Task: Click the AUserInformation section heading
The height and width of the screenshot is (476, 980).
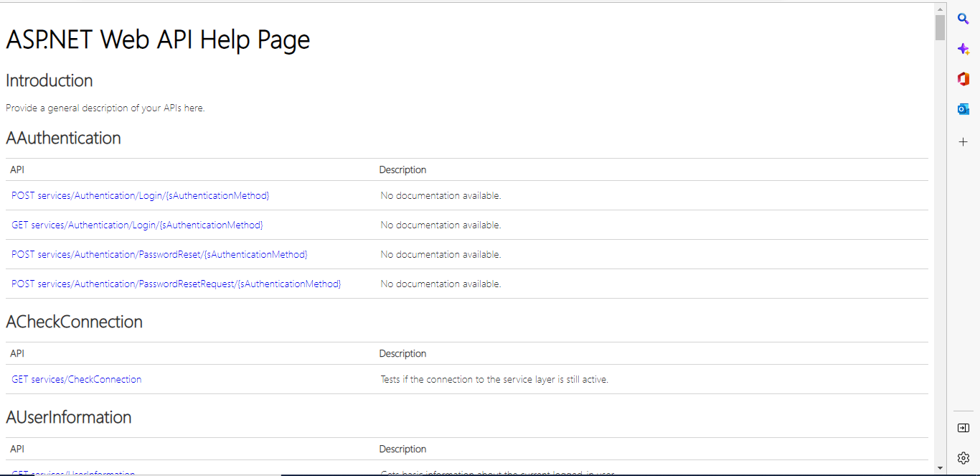Action: coord(69,417)
